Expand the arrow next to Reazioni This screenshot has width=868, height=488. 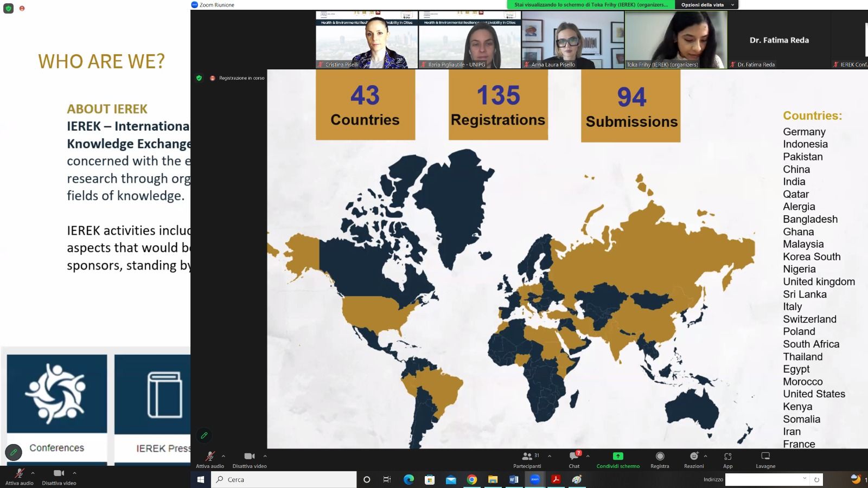pos(705,456)
